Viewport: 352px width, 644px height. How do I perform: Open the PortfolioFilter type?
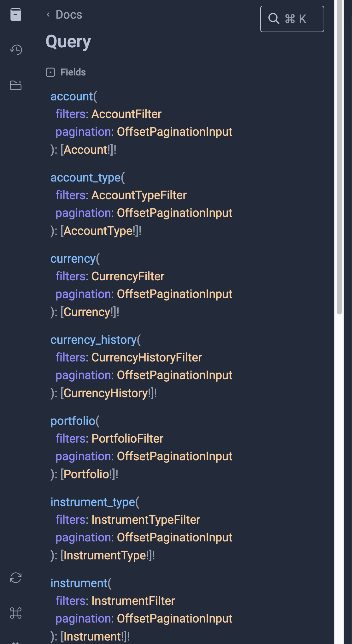pyautogui.click(x=127, y=438)
